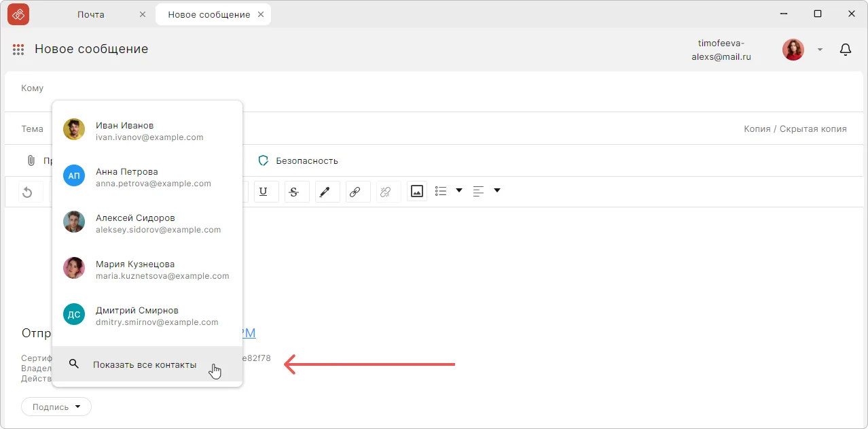Click Показать все контакты

click(145, 365)
